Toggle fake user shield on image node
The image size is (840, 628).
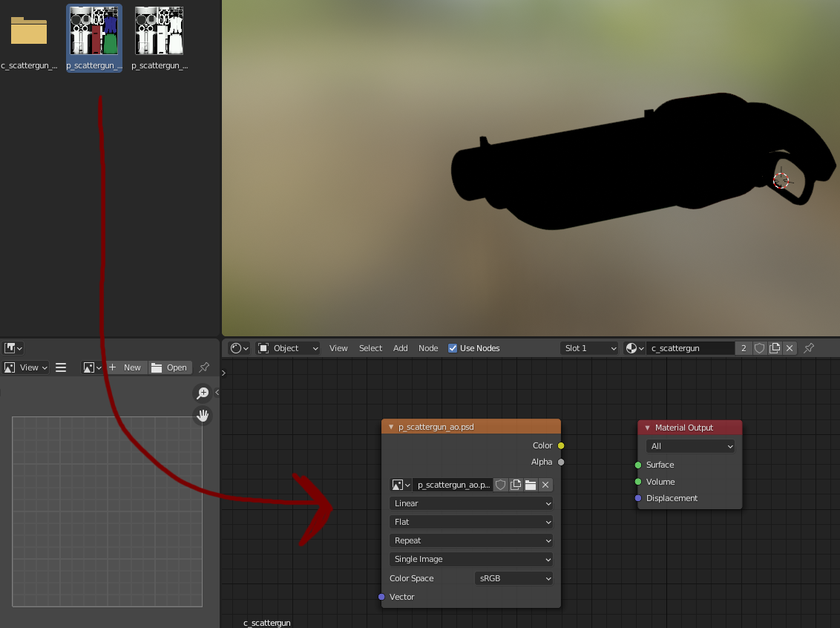tap(500, 485)
